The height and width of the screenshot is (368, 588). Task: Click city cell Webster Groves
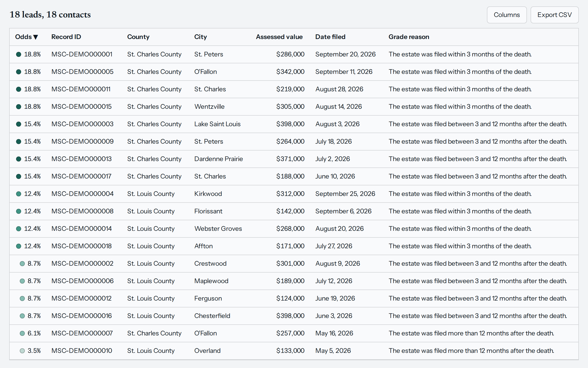click(218, 229)
